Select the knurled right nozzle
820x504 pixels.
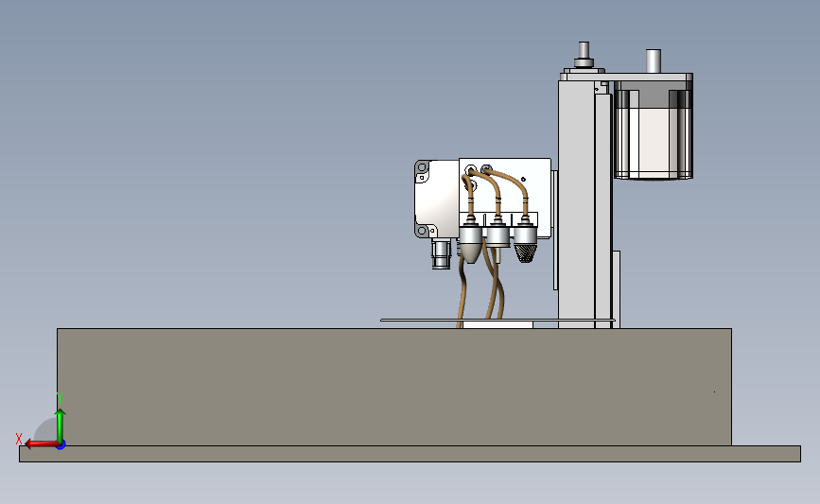pyautogui.click(x=525, y=243)
